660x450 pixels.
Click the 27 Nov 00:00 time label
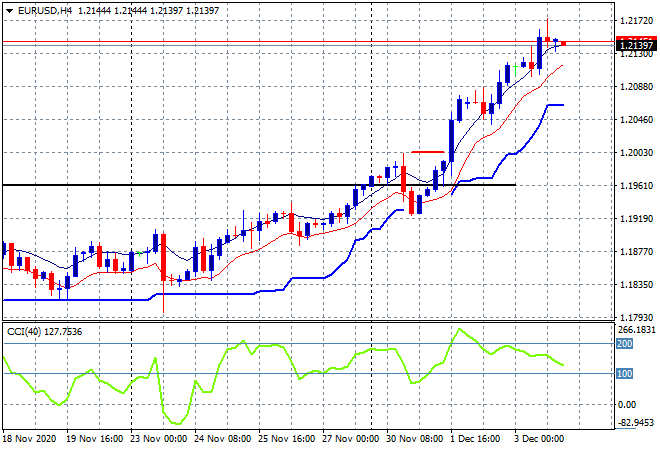(x=351, y=439)
